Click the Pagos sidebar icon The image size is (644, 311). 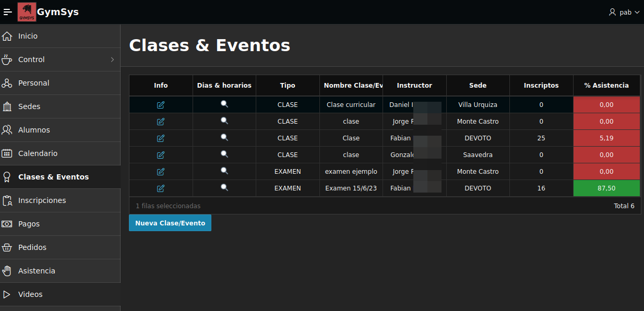click(x=8, y=223)
